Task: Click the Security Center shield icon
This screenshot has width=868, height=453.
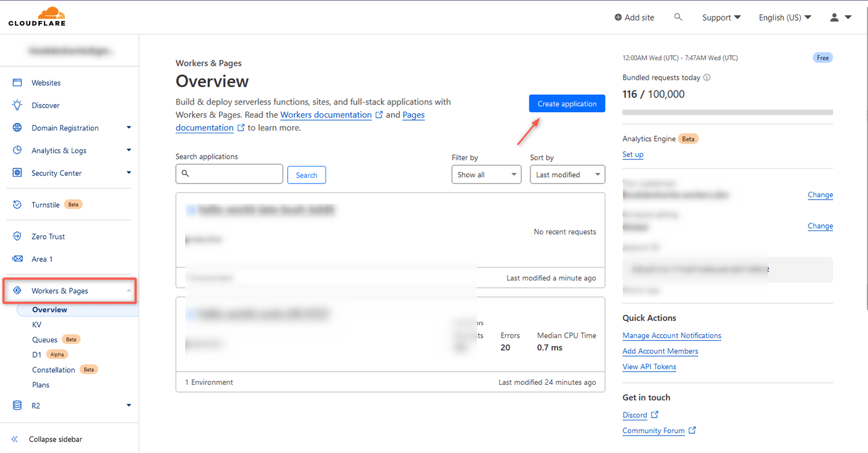Action: (x=17, y=173)
